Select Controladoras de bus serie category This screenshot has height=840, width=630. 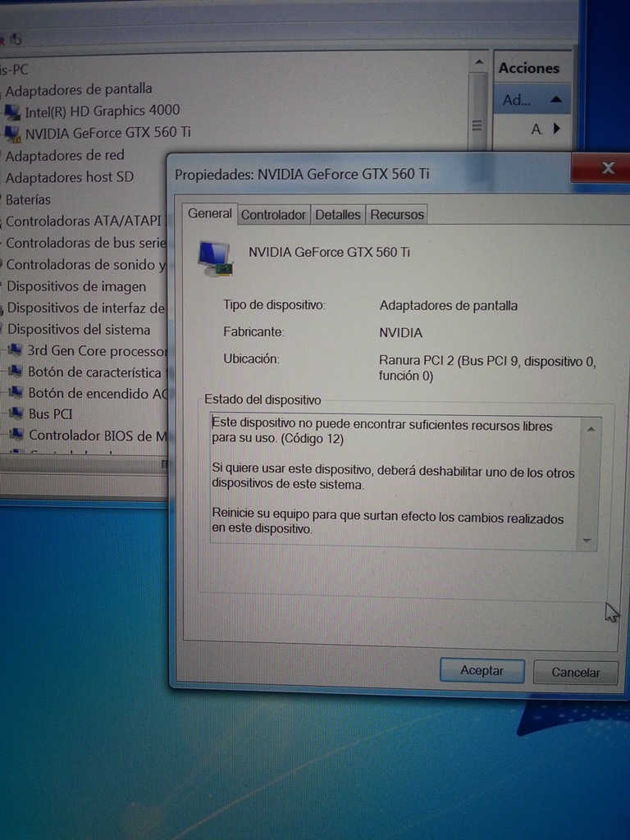pos(86,243)
